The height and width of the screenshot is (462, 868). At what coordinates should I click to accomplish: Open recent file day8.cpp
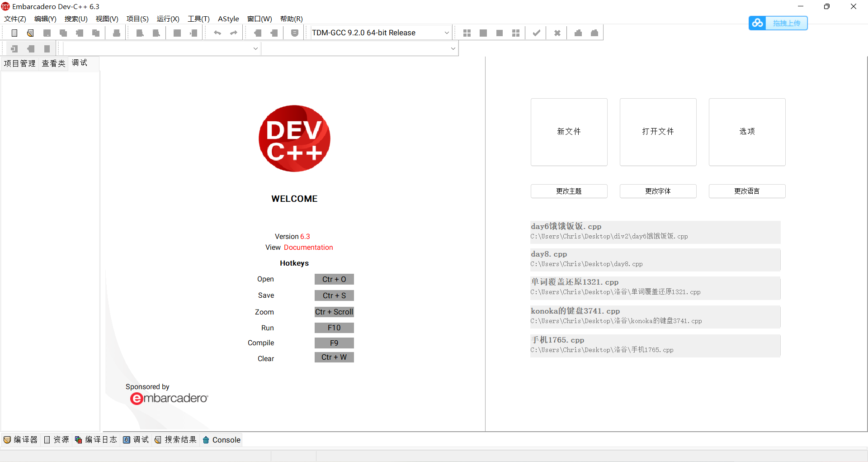[655, 259]
